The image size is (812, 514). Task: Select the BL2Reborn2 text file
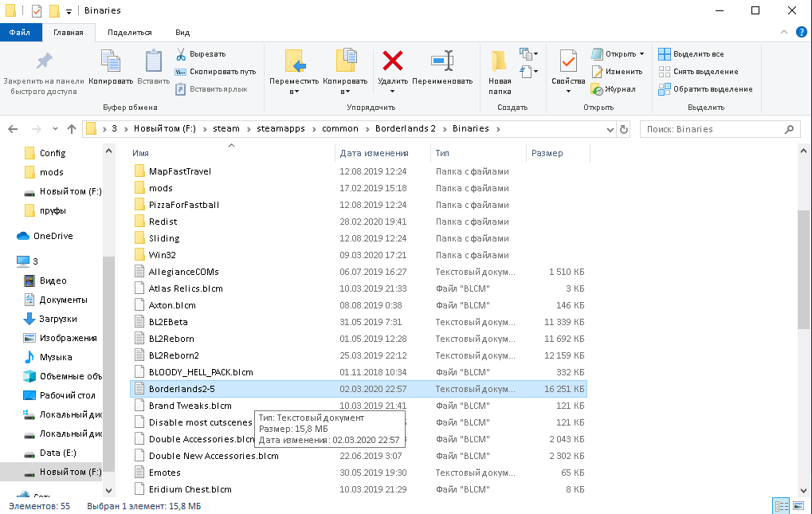click(x=359, y=355)
